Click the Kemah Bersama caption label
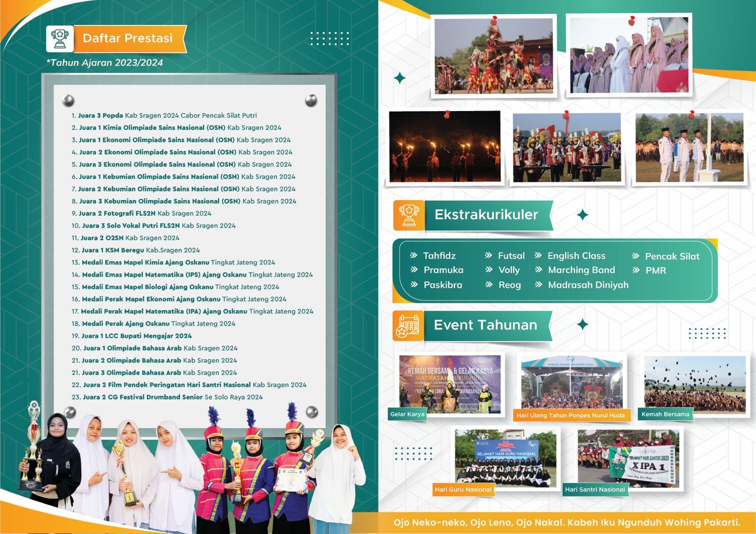This screenshot has width=756, height=534. 665,414
